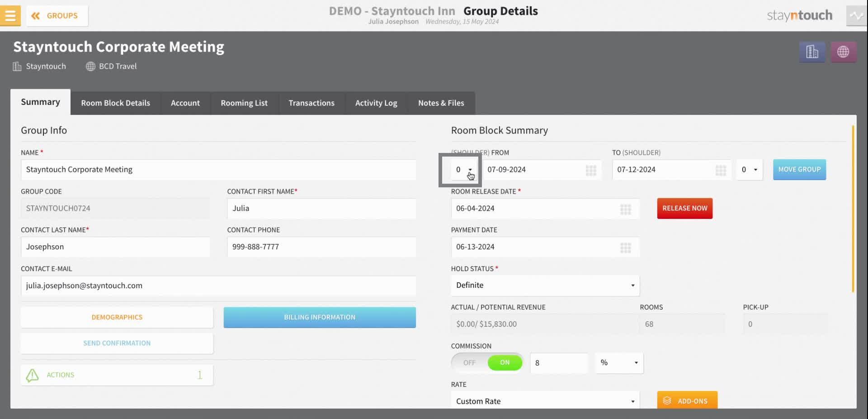868x419 pixels.
Task: Switch to Room Block Details tab
Action: click(116, 103)
